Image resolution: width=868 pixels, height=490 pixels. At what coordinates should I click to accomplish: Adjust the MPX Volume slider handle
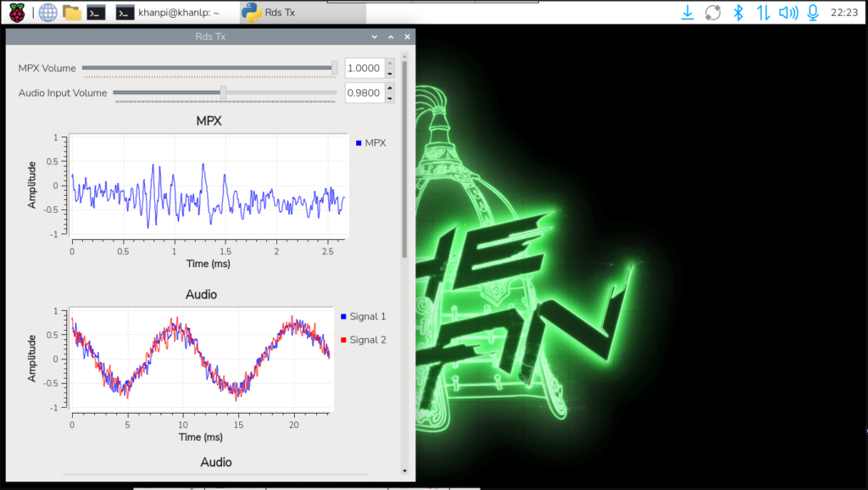point(334,68)
